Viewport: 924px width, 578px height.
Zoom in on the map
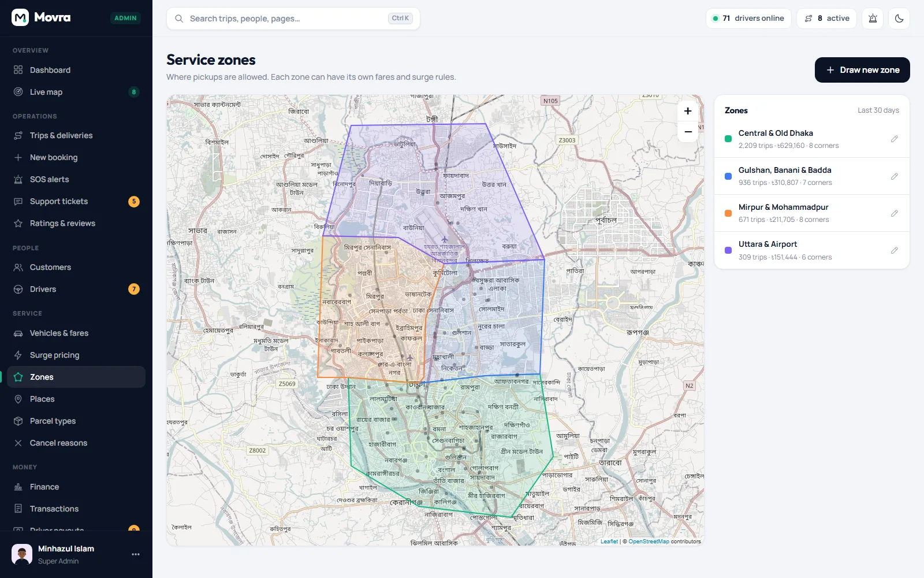click(x=688, y=111)
